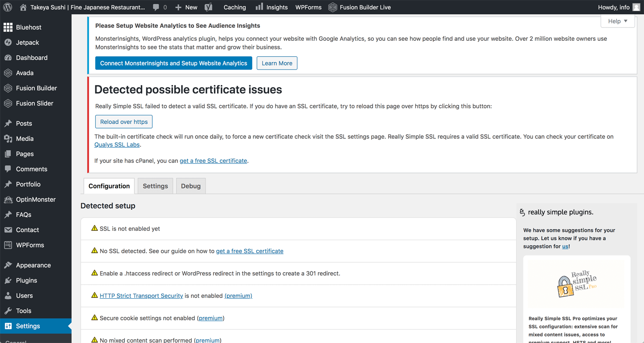Screen dimensions: 644x343
Task: Click the Pages icon in the sidebar
Action: coord(8,154)
